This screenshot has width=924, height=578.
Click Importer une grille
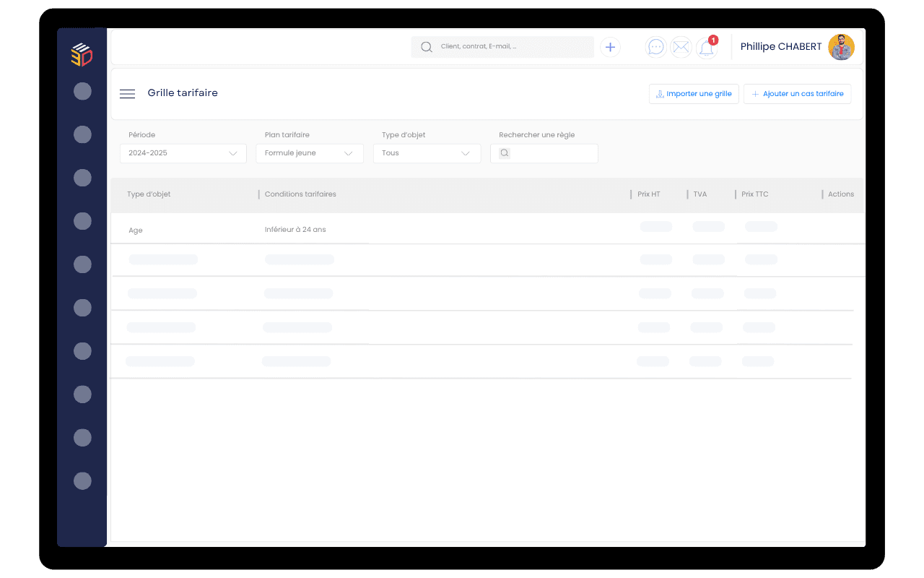[693, 93]
